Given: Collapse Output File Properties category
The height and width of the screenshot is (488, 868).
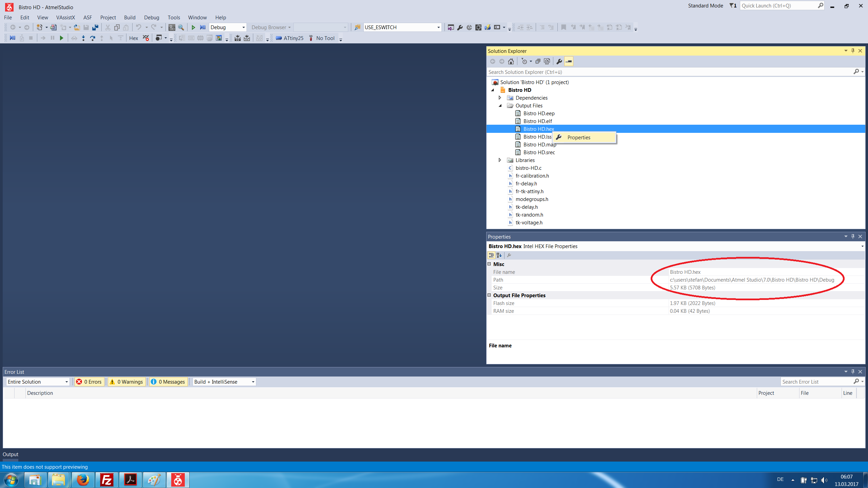Looking at the screenshot, I should click(x=489, y=295).
